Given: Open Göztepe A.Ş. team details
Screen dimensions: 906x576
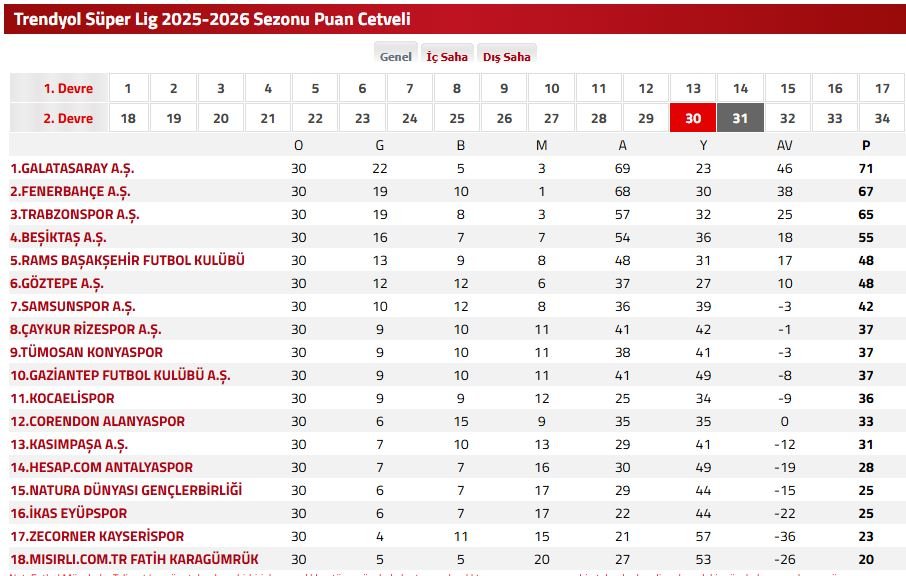Looking at the screenshot, I should click(57, 283).
